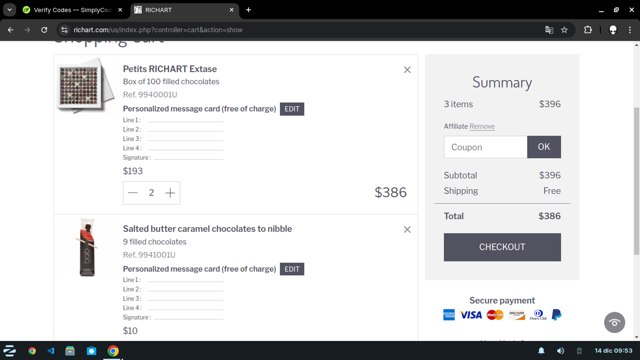The image size is (640, 360).
Task: View Petits RICHART Extase box thumbnail
Action: click(86, 85)
